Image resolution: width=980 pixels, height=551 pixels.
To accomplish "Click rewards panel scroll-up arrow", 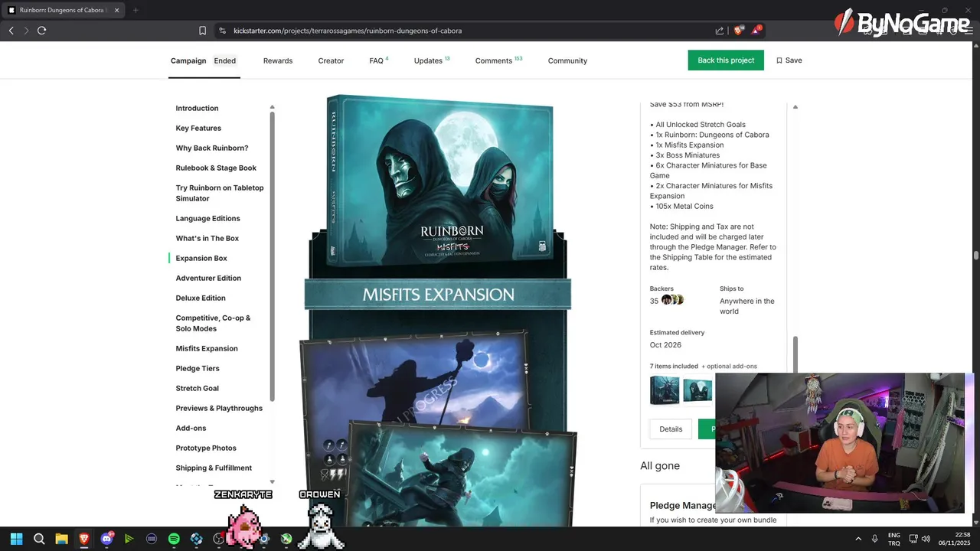I will pyautogui.click(x=795, y=107).
